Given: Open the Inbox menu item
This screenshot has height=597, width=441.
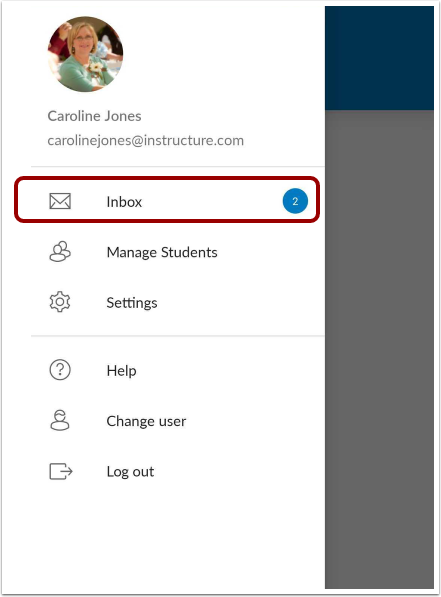Looking at the screenshot, I should coord(167,200).
